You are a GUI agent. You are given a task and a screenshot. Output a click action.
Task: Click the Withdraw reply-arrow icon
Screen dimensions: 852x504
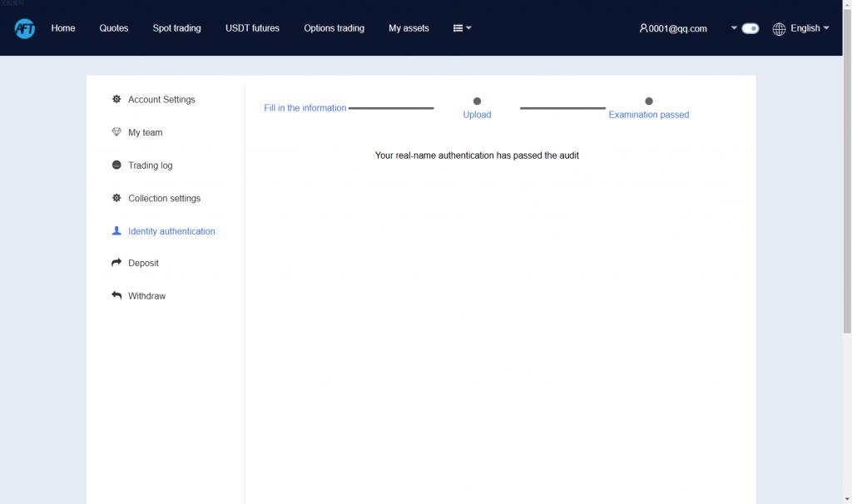(116, 295)
